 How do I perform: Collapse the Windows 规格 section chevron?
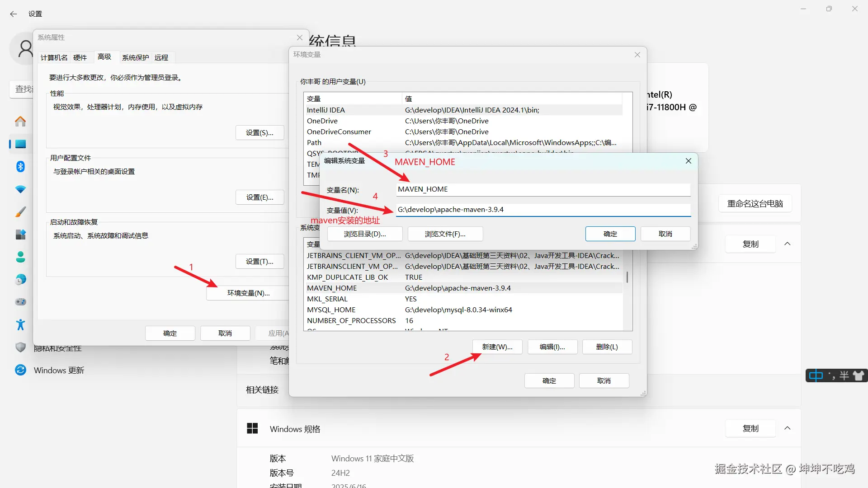pyautogui.click(x=787, y=428)
